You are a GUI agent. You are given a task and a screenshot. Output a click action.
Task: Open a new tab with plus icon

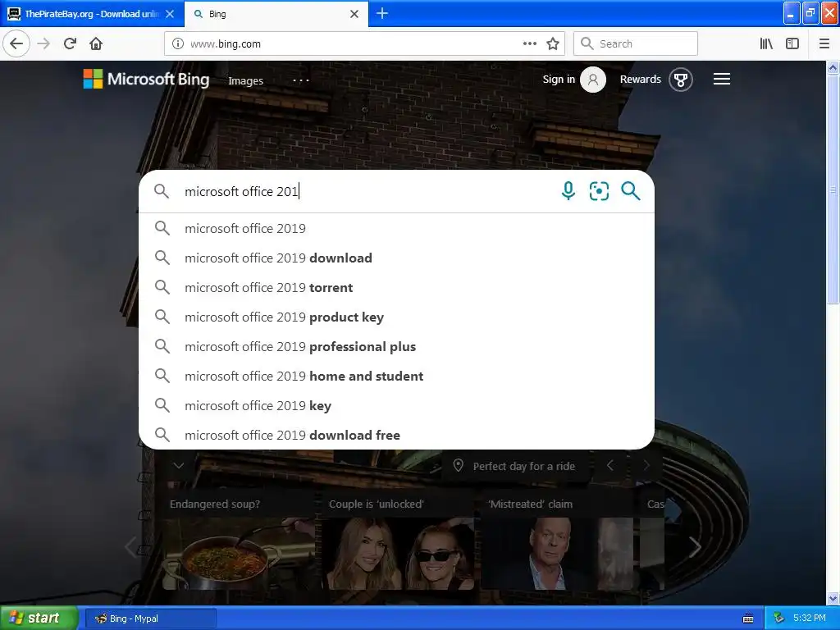(x=382, y=13)
